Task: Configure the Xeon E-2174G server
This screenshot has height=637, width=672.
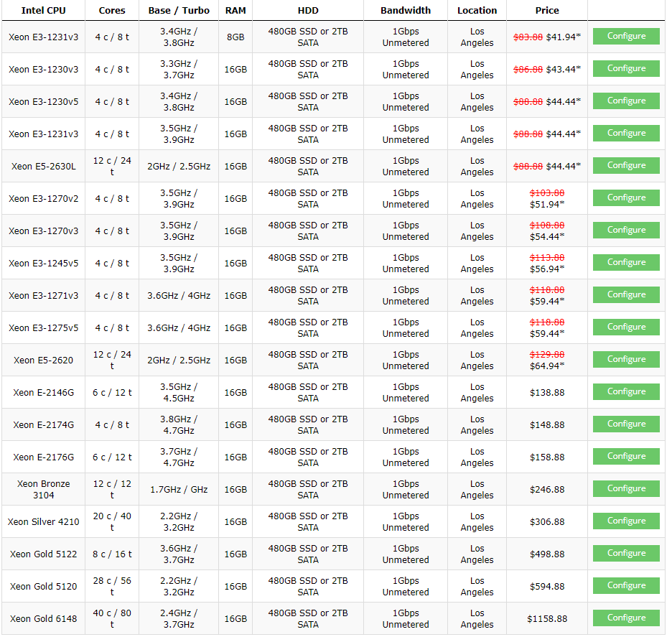Action: (626, 424)
